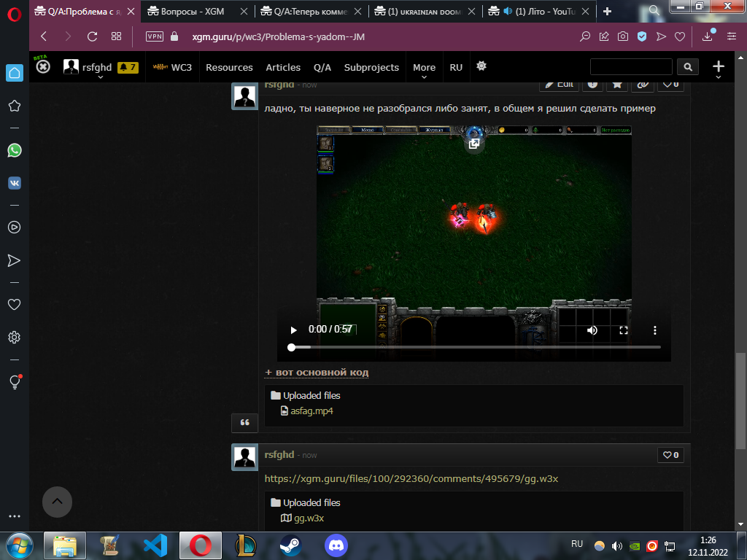Add page to bookmarks heart in toolbar
The height and width of the screenshot is (560, 747).
[x=680, y=36]
